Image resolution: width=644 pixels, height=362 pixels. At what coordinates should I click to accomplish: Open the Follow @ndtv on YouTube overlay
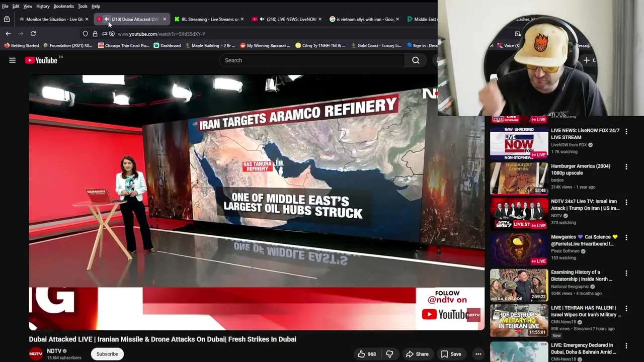451,308
